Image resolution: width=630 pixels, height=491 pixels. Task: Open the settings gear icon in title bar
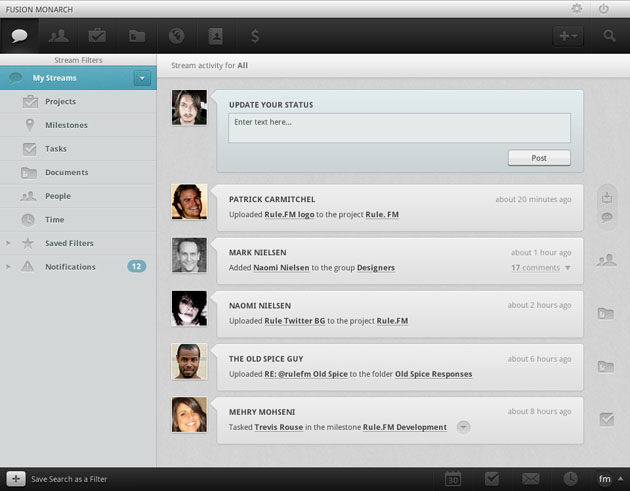coord(577,8)
